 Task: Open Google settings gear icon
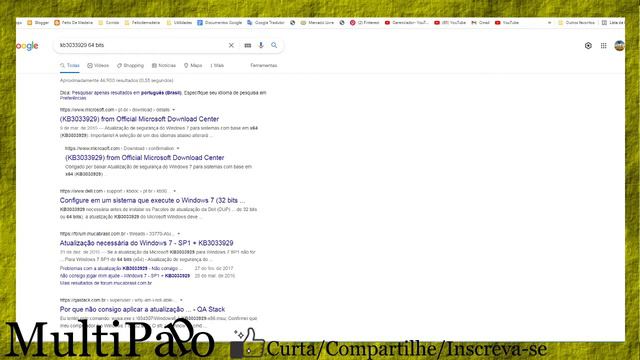pos(588,46)
